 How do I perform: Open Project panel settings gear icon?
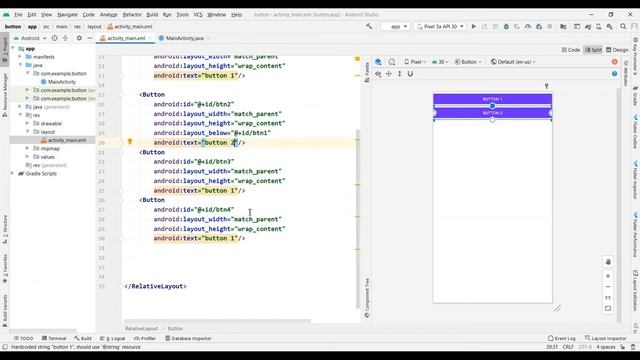79,38
